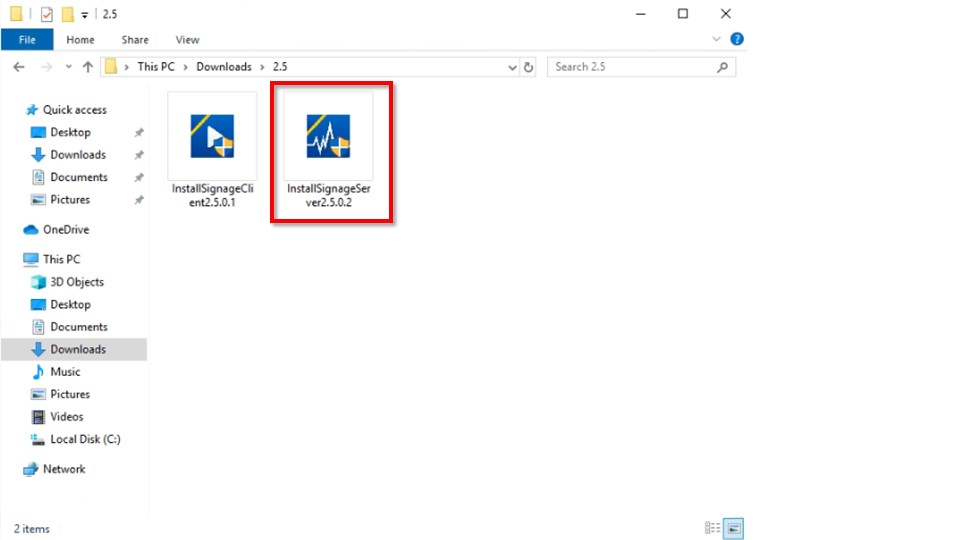
Task: Click the Search 2.5 input field
Action: tap(630, 67)
